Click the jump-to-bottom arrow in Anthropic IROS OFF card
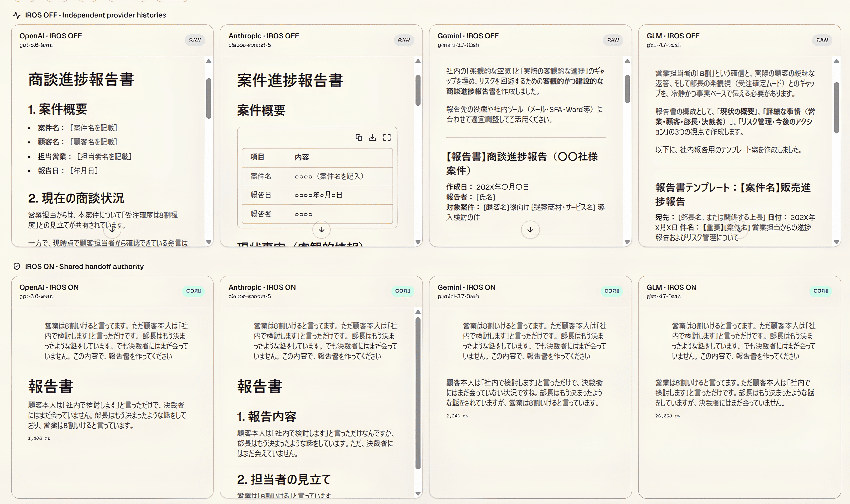The height and width of the screenshot is (504, 850). coord(321,230)
